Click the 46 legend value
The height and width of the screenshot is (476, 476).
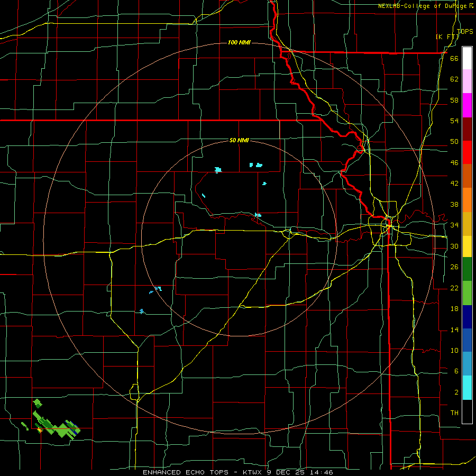coord(454,162)
